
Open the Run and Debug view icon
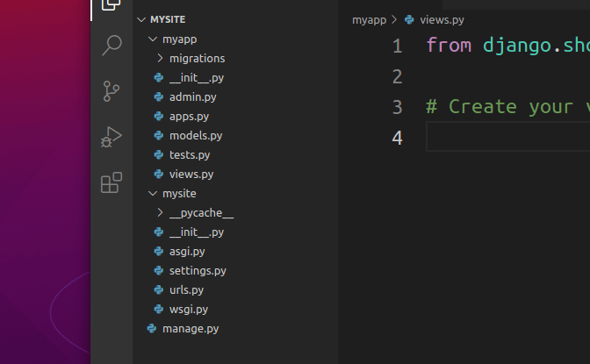tap(112, 137)
